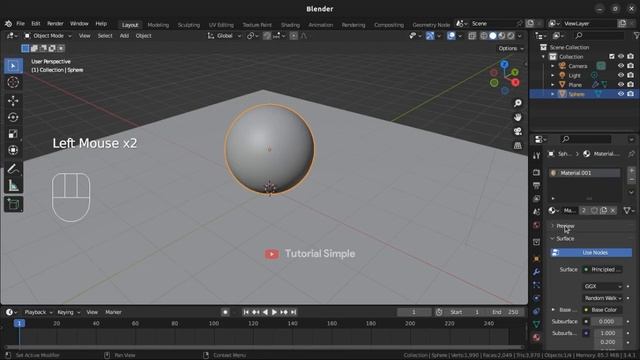The image size is (640, 360).
Task: Hide the Camera in viewport
Action: [x=621, y=66]
